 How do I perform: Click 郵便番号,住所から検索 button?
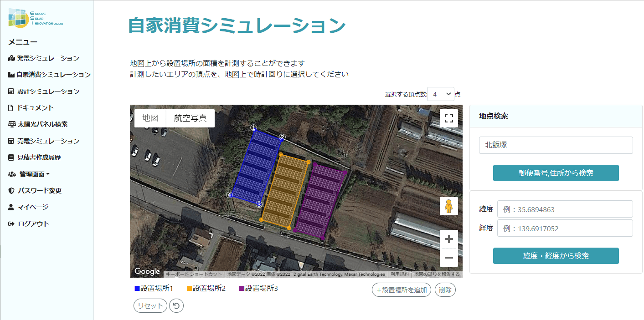pos(556,173)
